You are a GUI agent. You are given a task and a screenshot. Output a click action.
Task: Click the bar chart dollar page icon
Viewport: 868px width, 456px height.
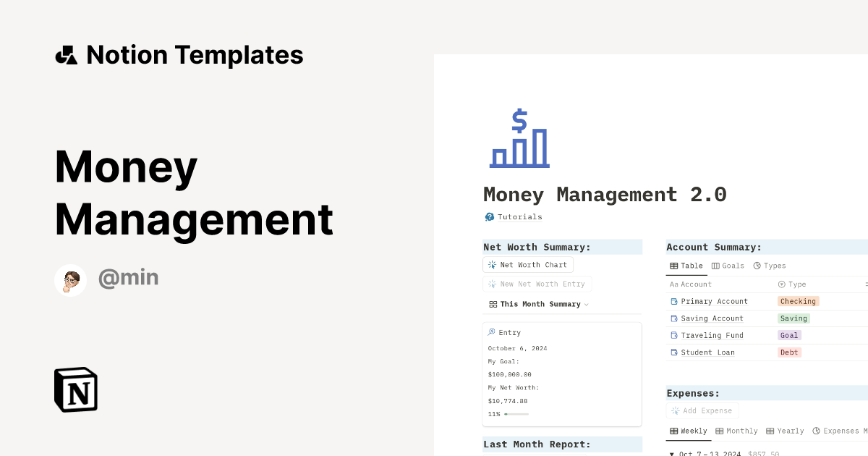point(519,138)
